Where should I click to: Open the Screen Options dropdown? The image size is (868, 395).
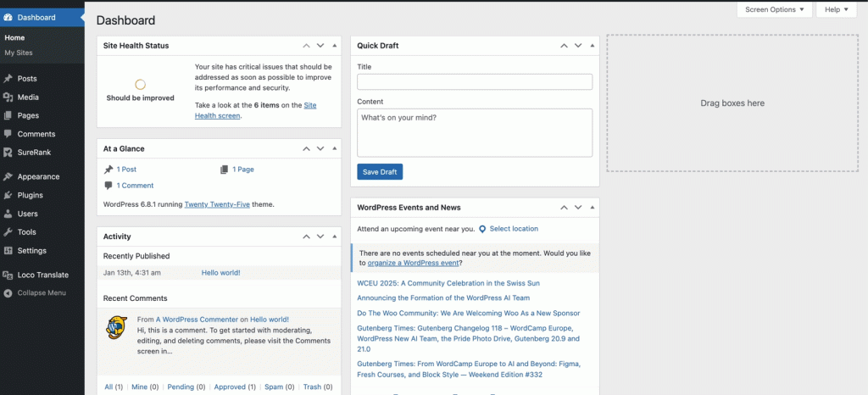click(x=775, y=9)
